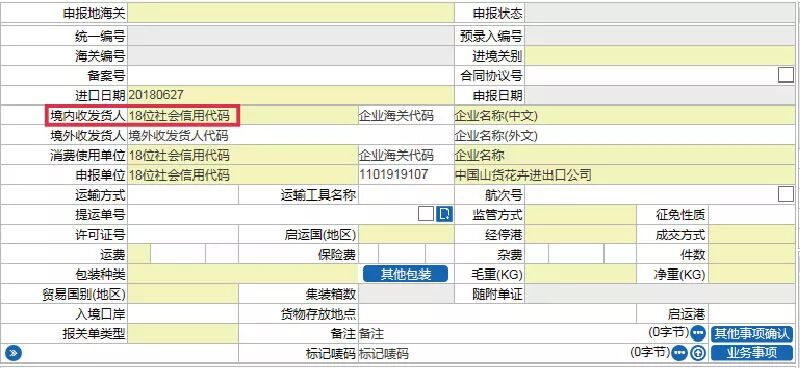The width and height of the screenshot is (800, 368).
Task: Click into the 备注 text field
Action: tap(503, 333)
